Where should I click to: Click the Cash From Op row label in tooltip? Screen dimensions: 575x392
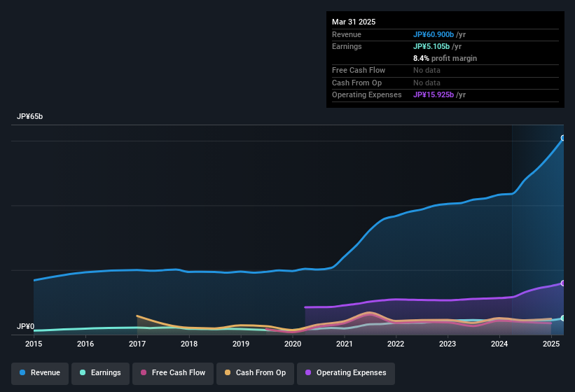click(x=356, y=83)
